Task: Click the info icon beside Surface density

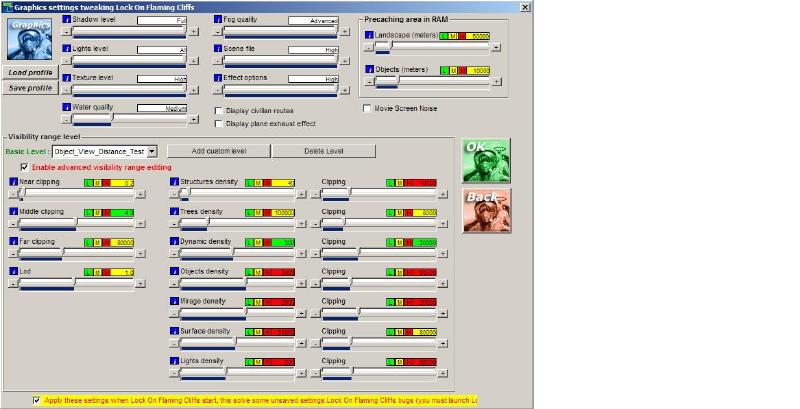Action: tap(174, 331)
